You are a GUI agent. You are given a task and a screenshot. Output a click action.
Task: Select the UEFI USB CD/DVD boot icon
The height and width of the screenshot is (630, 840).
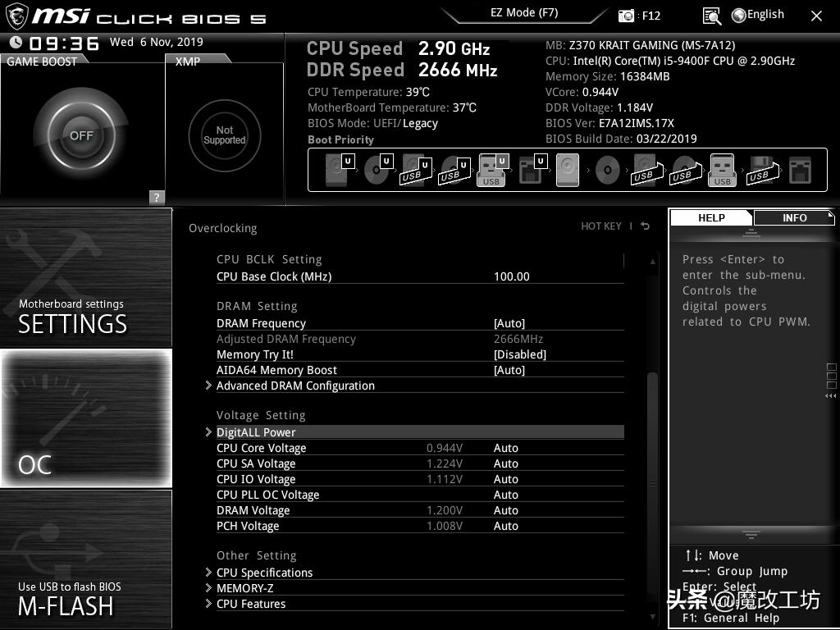(x=454, y=170)
